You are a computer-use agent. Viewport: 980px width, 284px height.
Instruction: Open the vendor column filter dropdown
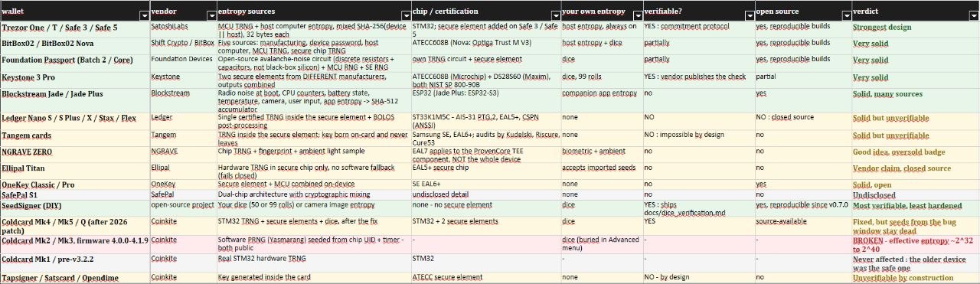[211, 16]
